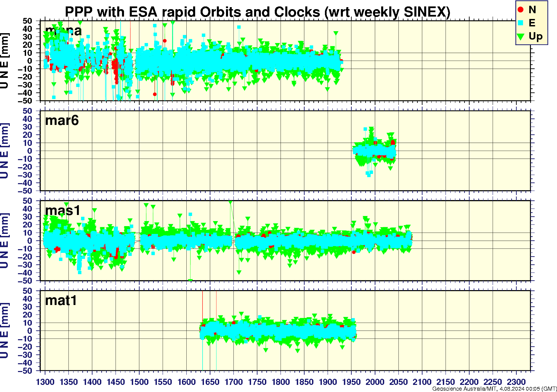Click the cyan E legend square

(x=521, y=23)
